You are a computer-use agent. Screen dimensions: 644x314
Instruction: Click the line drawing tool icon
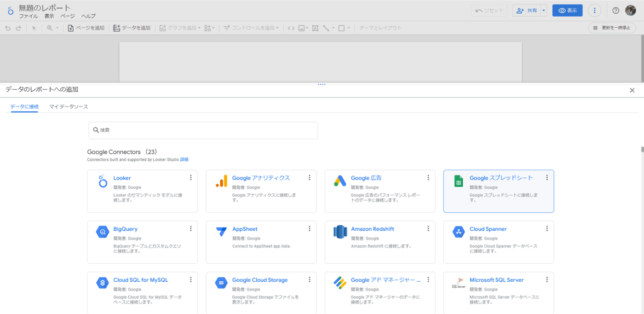pyautogui.click(x=326, y=28)
